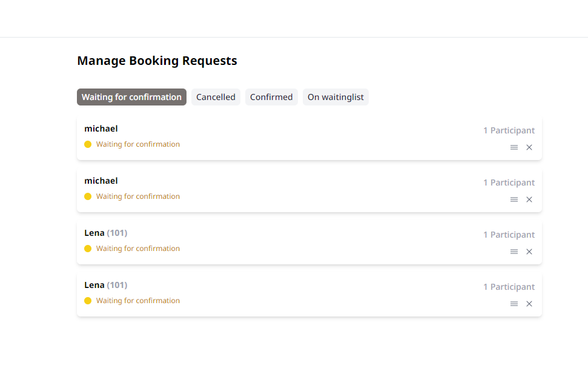Viewport: 588px width, 368px height.
Task: Show the Confirmed bookings tab
Action: point(271,97)
